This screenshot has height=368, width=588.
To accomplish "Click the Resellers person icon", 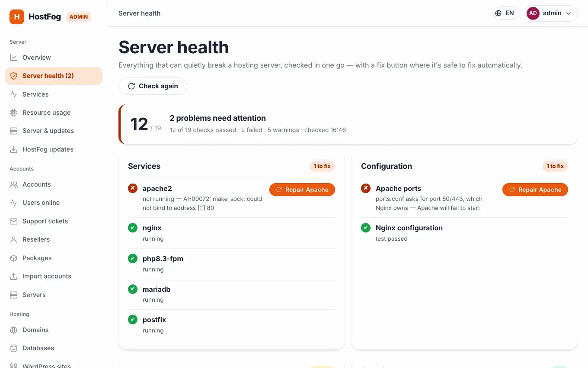I will point(14,239).
